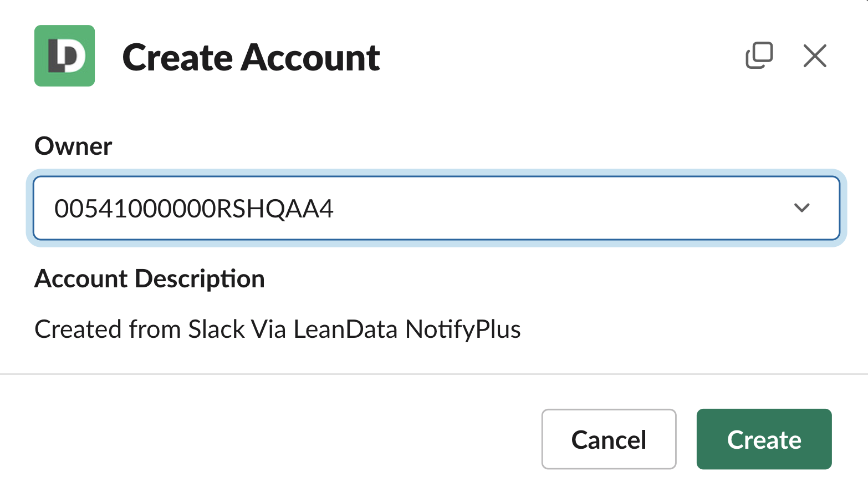The width and height of the screenshot is (868, 497).
Task: Open the Owner selection combo box
Action: coord(436,208)
